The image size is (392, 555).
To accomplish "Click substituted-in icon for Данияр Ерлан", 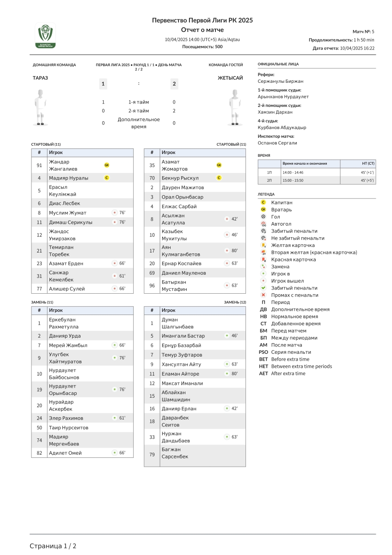I will pyautogui.click(x=227, y=408).
